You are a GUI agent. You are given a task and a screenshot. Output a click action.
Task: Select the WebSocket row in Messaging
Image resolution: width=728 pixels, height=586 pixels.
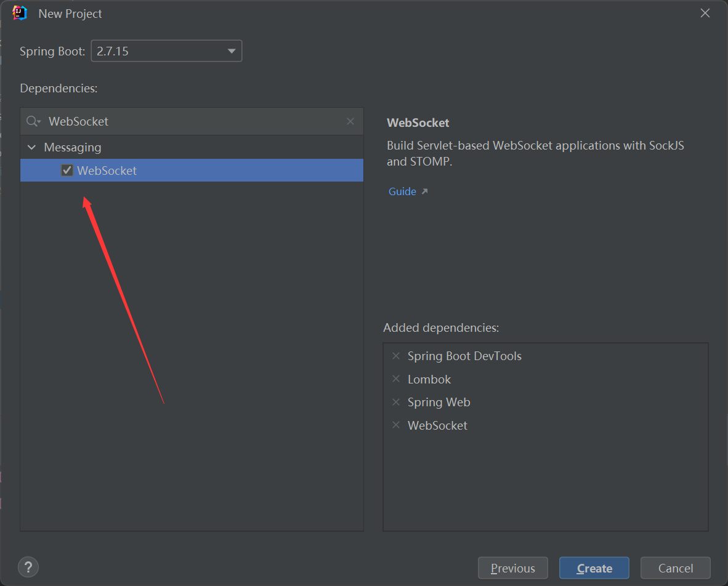(192, 171)
